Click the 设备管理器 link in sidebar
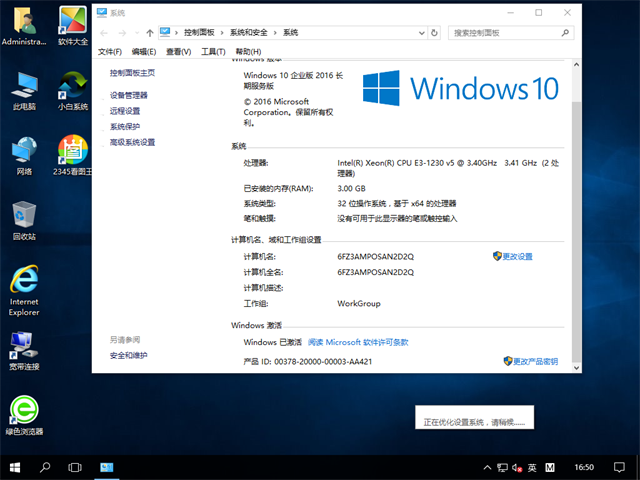This screenshot has height=480, width=640. 129,95
